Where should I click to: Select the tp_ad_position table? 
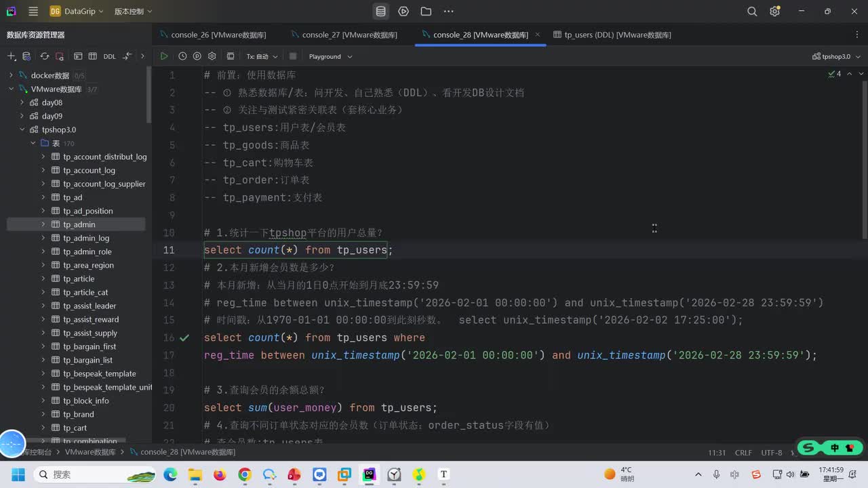coord(88,211)
